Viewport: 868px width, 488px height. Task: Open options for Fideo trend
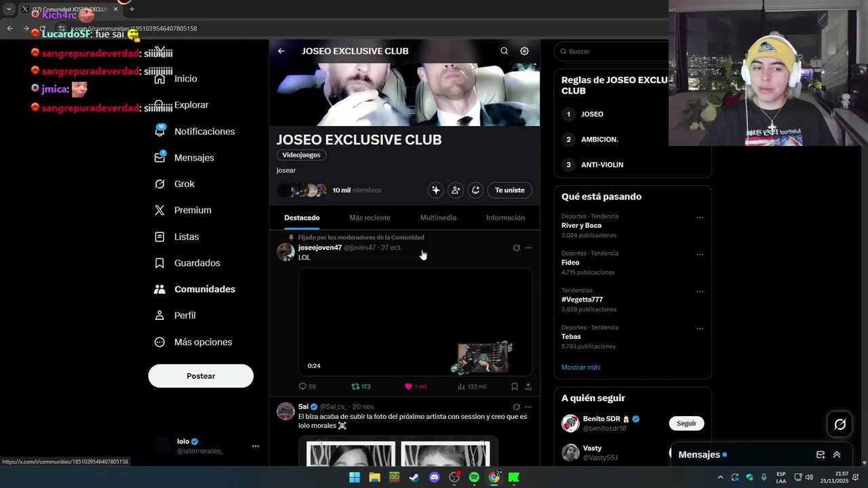pos(700,255)
